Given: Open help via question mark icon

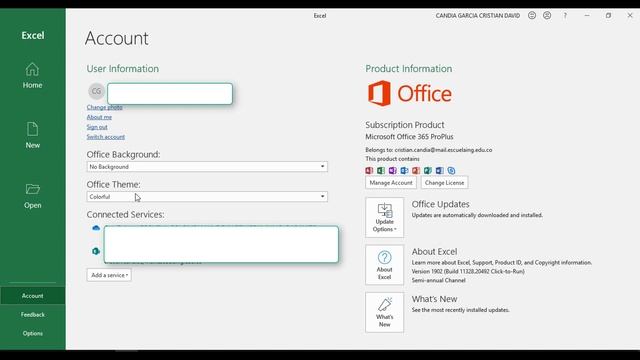Looking at the screenshot, I should 565,16.
